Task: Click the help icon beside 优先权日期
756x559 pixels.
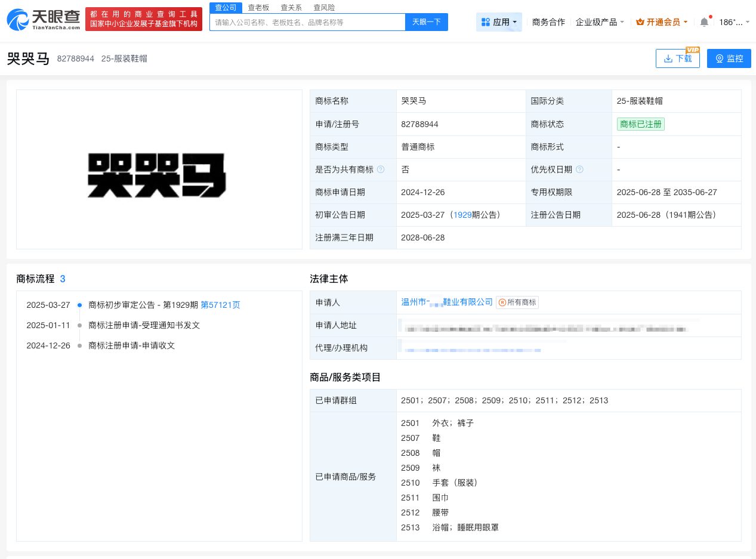Action: click(x=578, y=169)
